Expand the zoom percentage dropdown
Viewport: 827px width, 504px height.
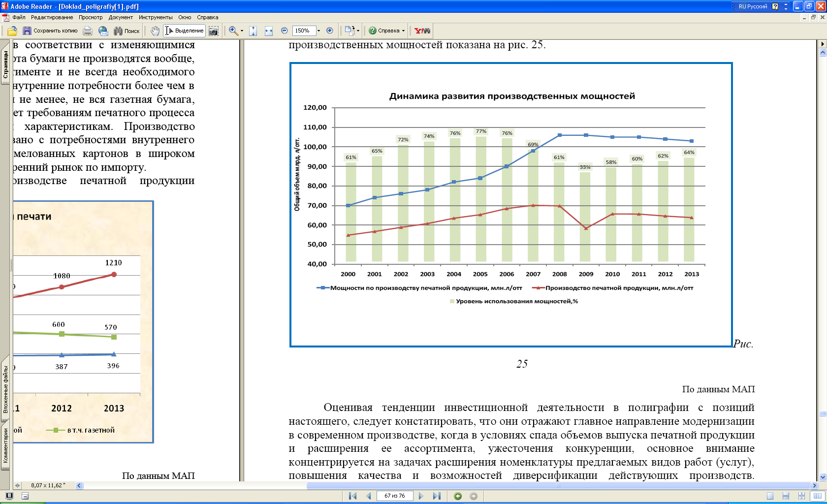click(x=318, y=31)
